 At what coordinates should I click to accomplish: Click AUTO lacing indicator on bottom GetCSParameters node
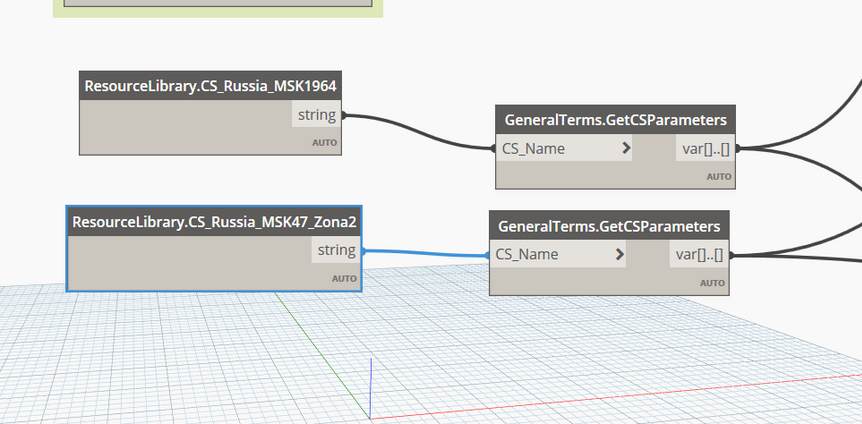(712, 283)
